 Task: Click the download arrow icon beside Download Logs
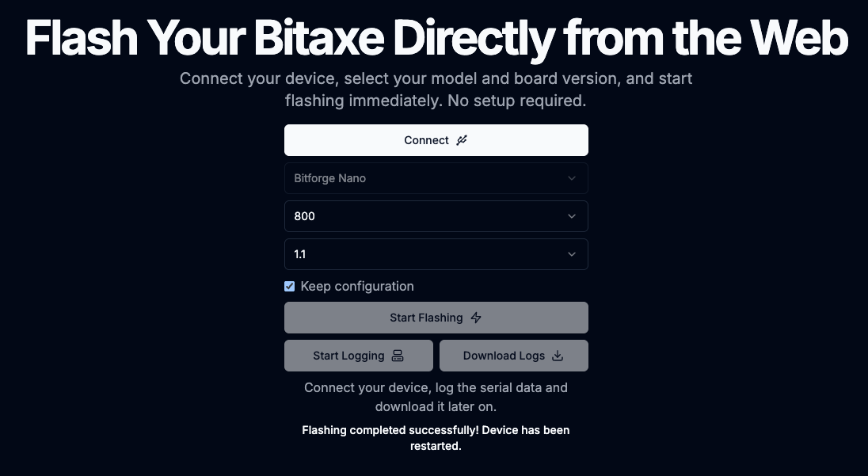coord(558,356)
